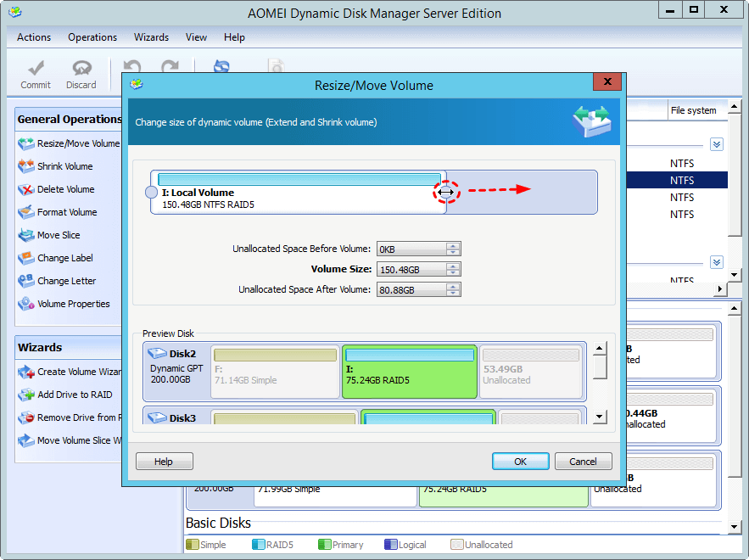Click main disk map scroll down arrow

pos(735,527)
